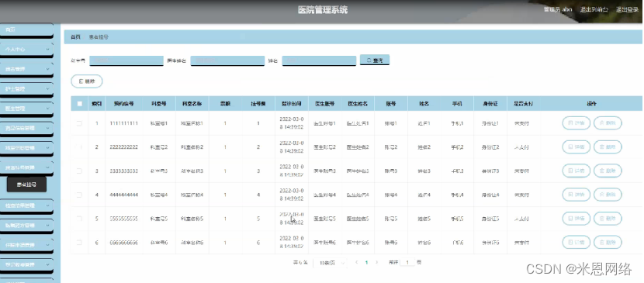
Task: Delete the row numbered 6666666666
Action: (x=608, y=243)
